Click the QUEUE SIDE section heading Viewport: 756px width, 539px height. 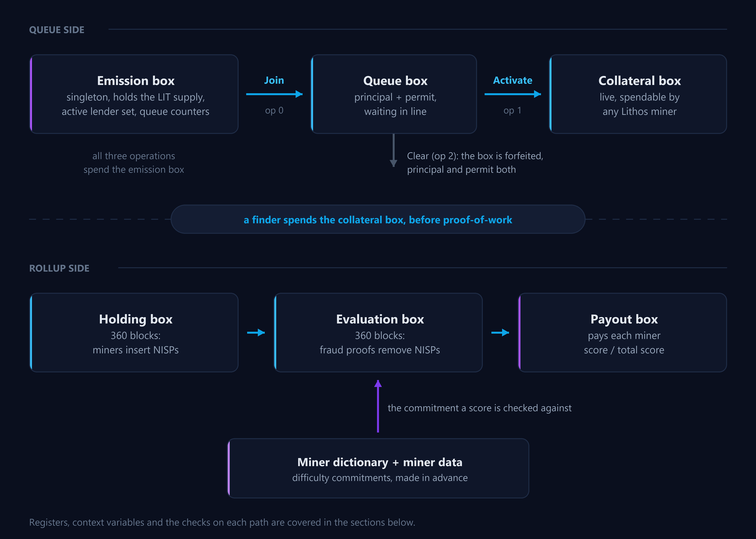(x=57, y=30)
